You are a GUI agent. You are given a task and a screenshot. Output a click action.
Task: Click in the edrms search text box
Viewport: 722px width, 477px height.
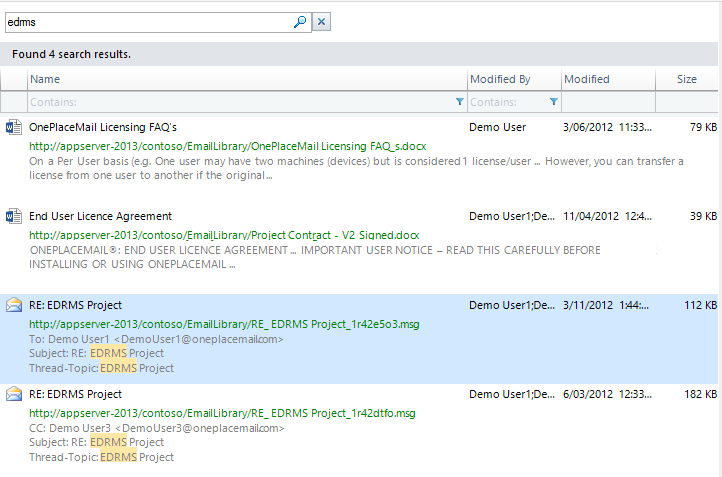[148, 22]
